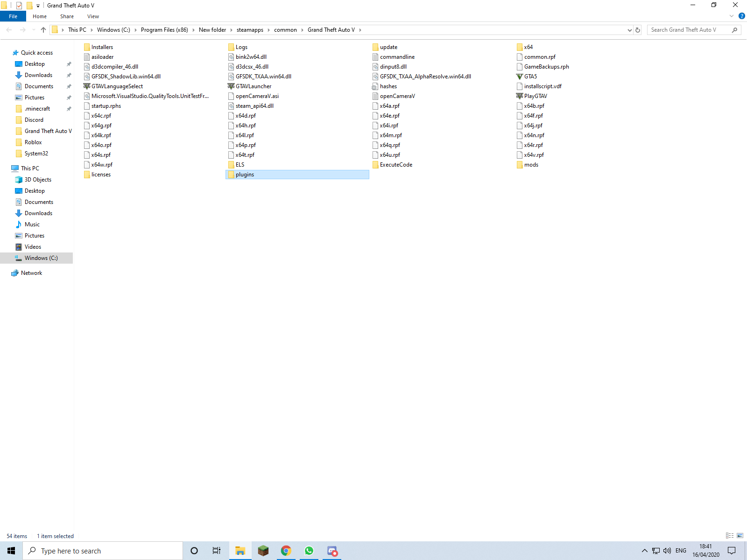Refresh the current folder view

point(638,30)
